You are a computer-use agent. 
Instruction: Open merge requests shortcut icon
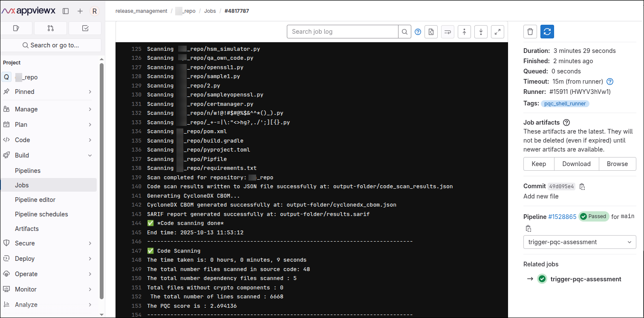pos(51,28)
